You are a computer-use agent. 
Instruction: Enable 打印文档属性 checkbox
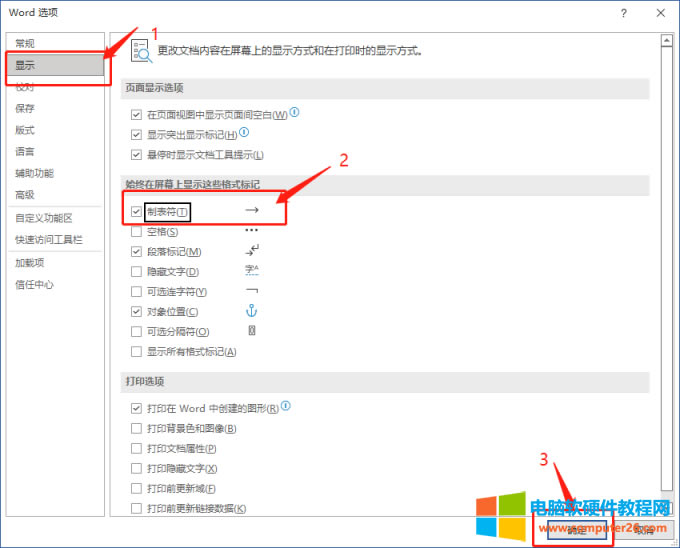point(136,449)
